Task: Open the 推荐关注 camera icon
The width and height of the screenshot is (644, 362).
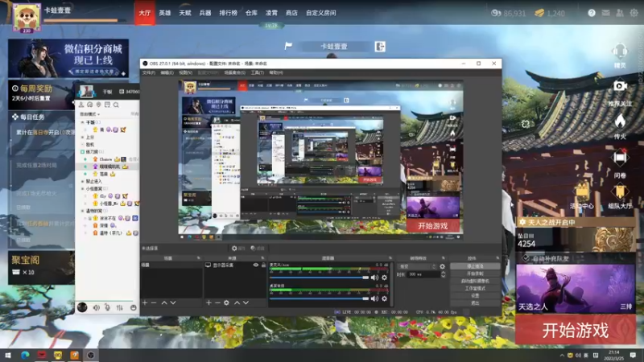Action: tap(620, 86)
